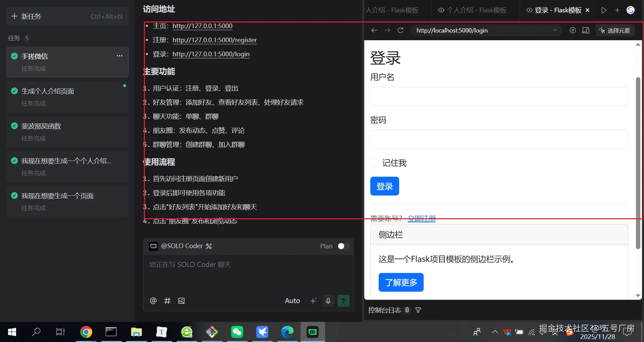
Task: Click the preview scroll down arrow
Action: (x=638, y=295)
